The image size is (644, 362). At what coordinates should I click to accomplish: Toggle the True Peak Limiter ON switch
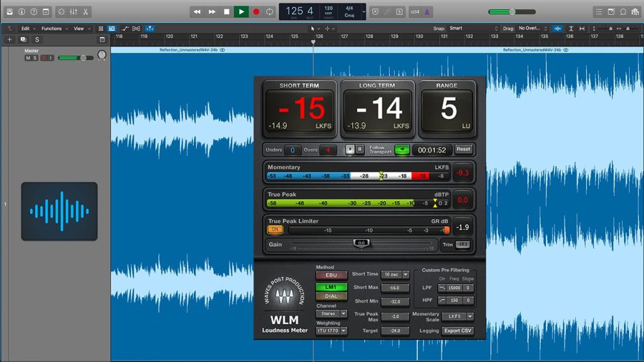click(x=275, y=229)
